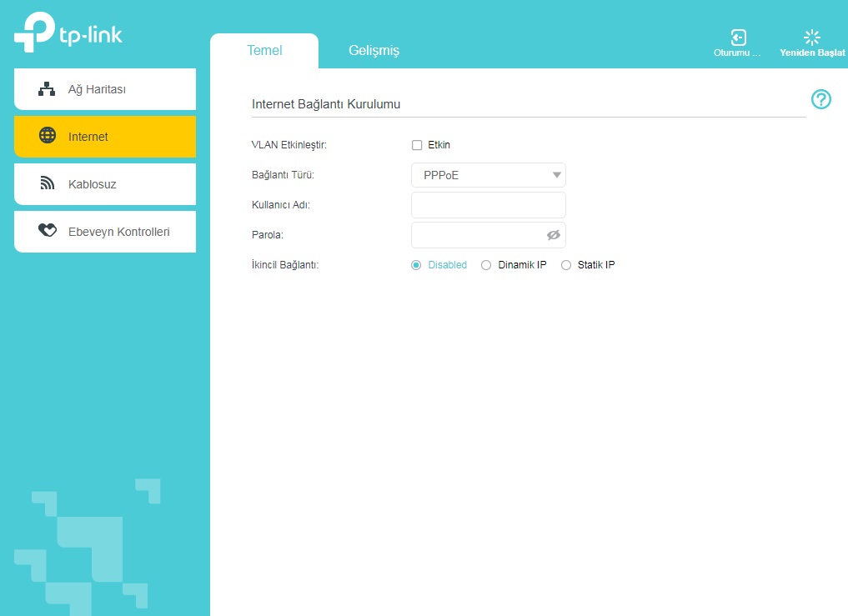The image size is (848, 616).
Task: Open the Ebeveyn Kontrolleri menu item
Action: click(105, 232)
